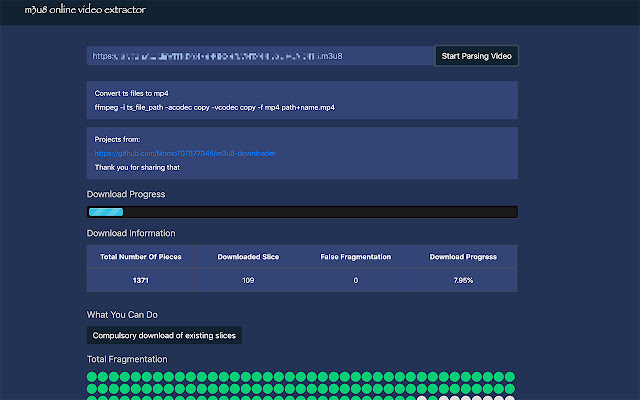Select the progress percentage 7.95%
640x400 pixels.
tap(463, 280)
